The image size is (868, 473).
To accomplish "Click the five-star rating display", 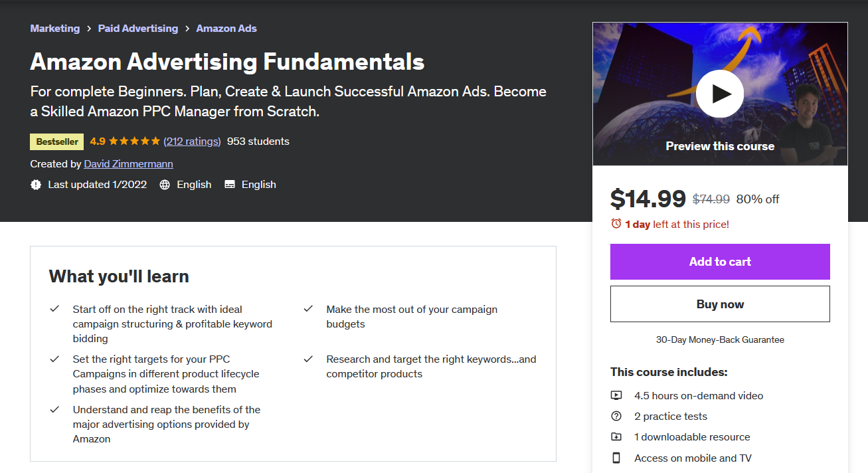I will tap(134, 141).
